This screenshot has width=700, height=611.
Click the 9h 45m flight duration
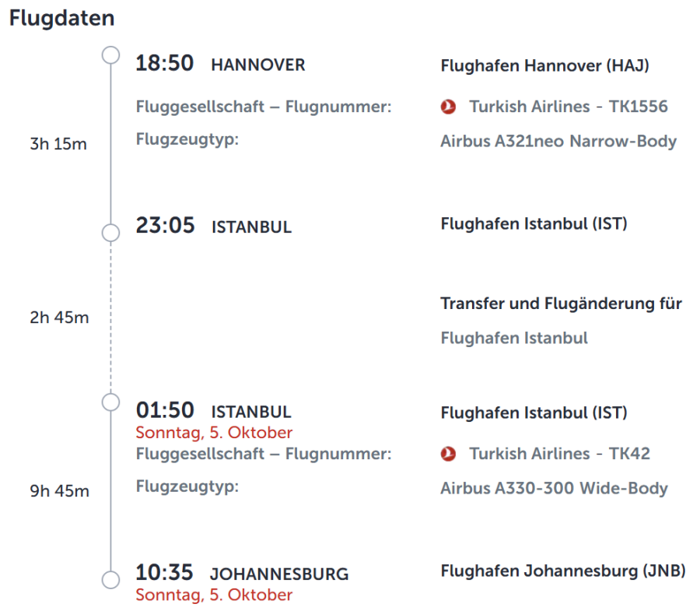pyautogui.click(x=59, y=491)
